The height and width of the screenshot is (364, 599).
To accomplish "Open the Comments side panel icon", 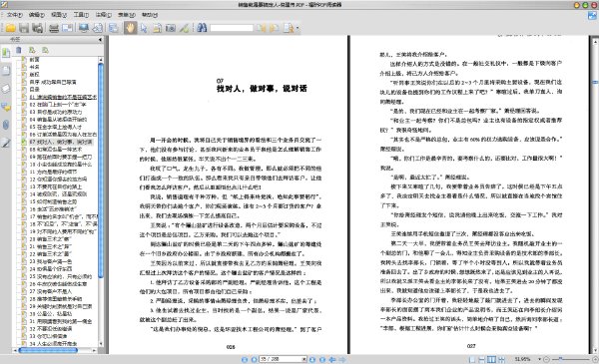I will [x=6, y=108].
